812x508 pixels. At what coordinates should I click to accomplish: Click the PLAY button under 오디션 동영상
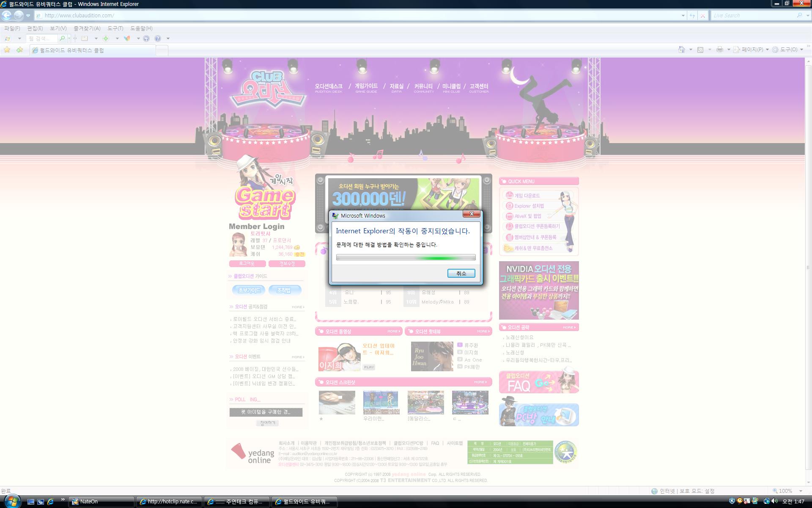[x=369, y=367]
